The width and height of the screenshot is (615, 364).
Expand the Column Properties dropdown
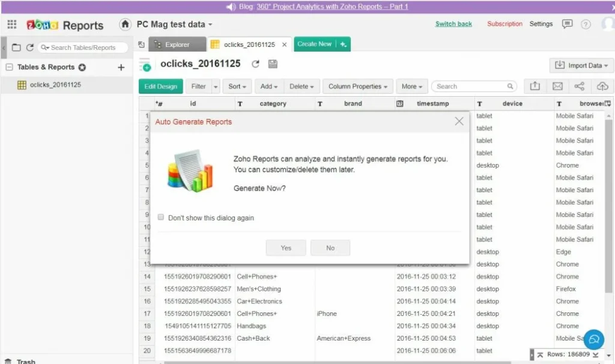click(x=358, y=86)
